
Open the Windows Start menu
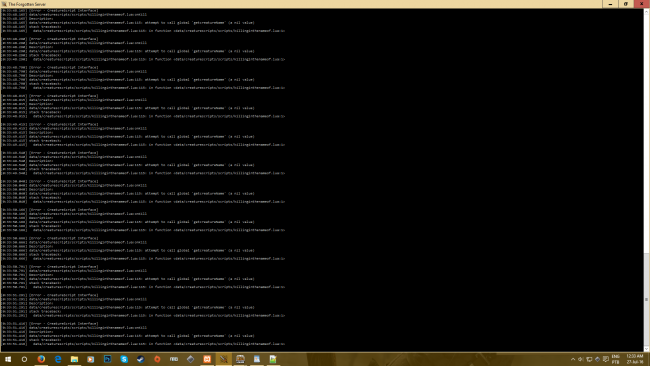(8, 359)
